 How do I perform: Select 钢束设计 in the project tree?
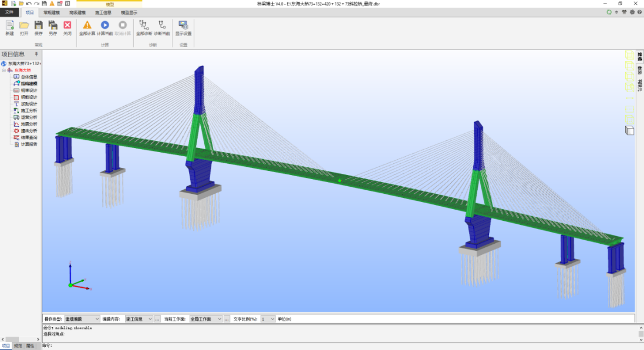click(x=29, y=90)
